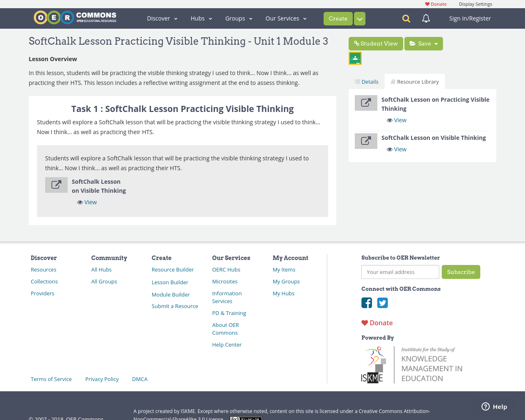
Task: Open the Lesson Builder link
Action: point(170,282)
